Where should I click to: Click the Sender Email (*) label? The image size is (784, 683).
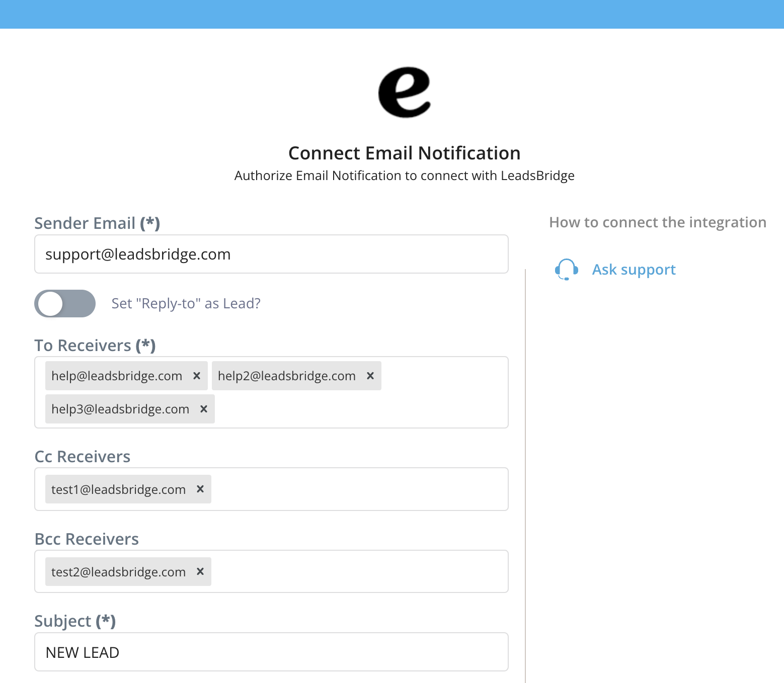[97, 223]
